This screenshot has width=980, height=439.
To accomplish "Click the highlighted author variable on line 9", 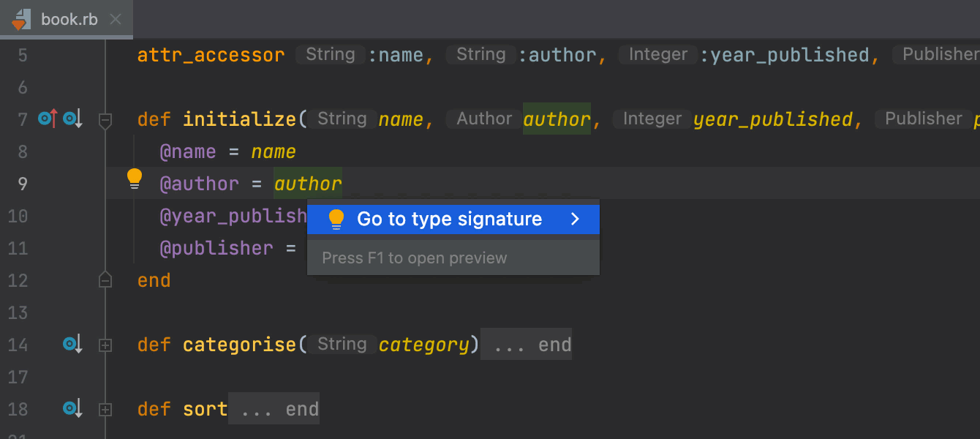I will pyautogui.click(x=308, y=184).
